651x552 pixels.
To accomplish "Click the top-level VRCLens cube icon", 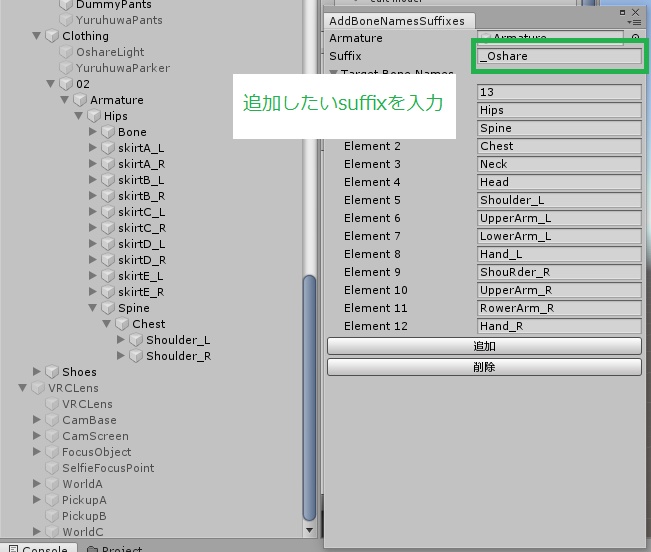I will pyautogui.click(x=38, y=388).
